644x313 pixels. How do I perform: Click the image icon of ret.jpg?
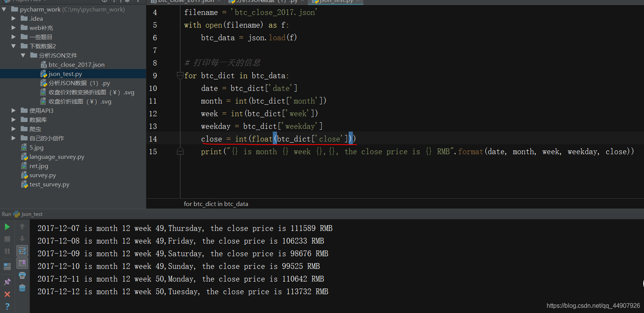point(24,166)
